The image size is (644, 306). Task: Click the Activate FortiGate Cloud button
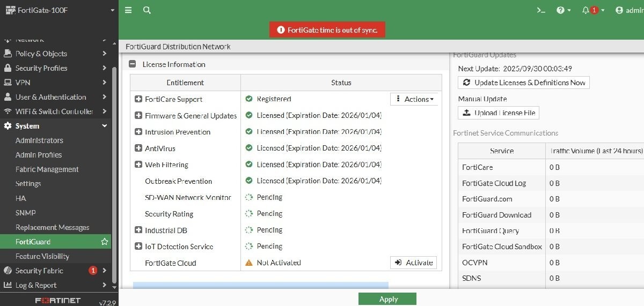(x=414, y=263)
